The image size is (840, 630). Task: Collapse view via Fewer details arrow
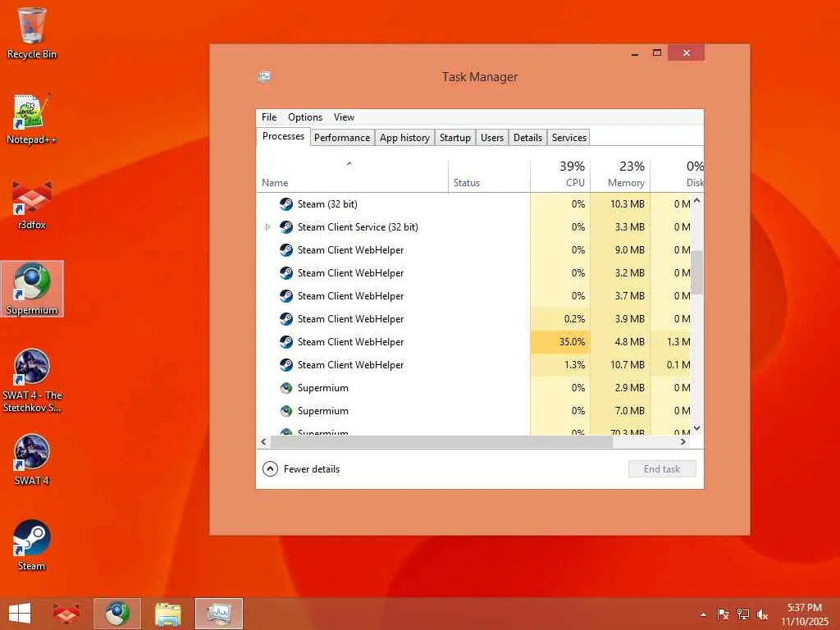270,468
